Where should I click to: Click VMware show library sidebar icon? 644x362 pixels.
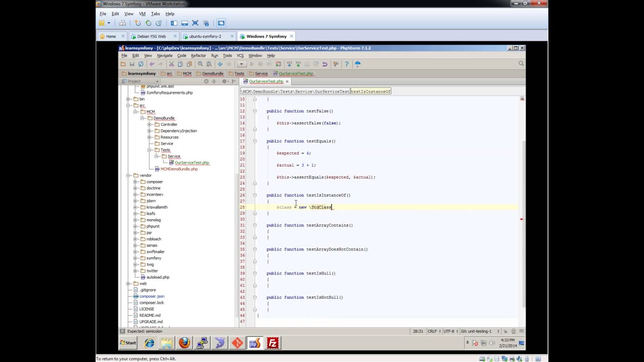(x=174, y=23)
